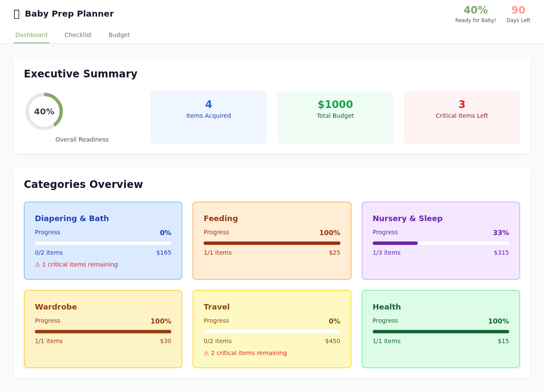Image resolution: width=544 pixels, height=392 pixels.
Task: Click the Total Budget $1000 card
Action: coord(335,117)
